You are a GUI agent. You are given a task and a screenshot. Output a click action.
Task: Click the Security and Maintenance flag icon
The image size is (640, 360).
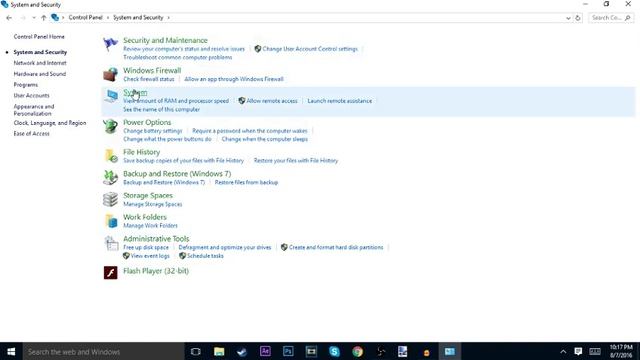click(110, 44)
